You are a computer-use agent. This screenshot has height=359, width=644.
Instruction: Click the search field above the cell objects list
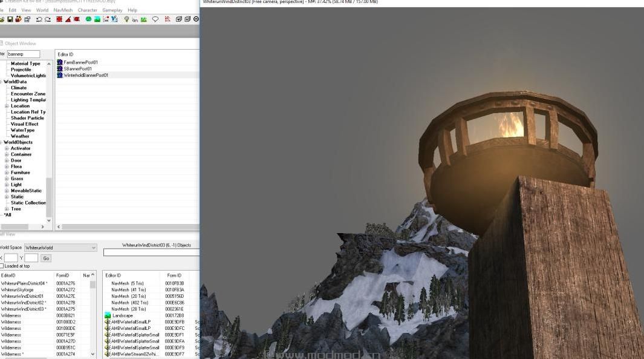(x=151, y=252)
